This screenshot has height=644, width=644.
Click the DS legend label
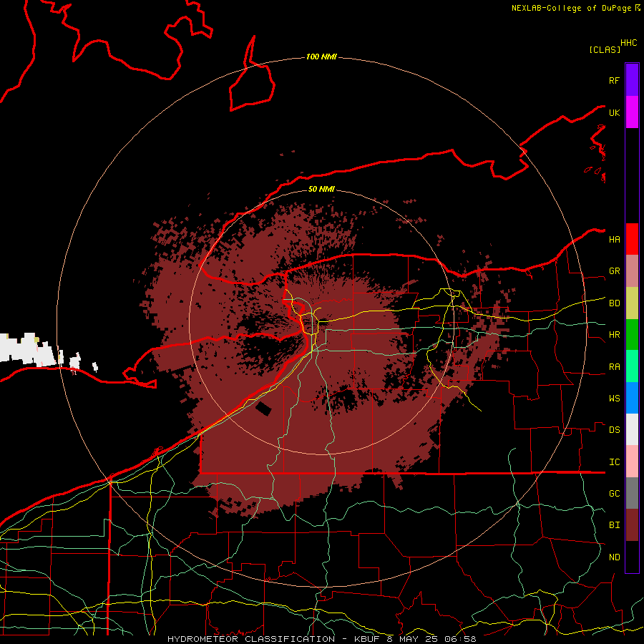tap(615, 430)
